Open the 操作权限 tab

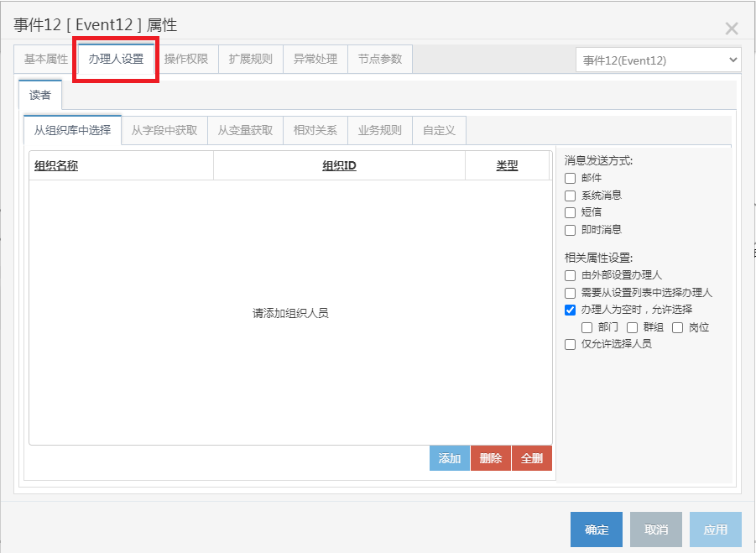186,59
